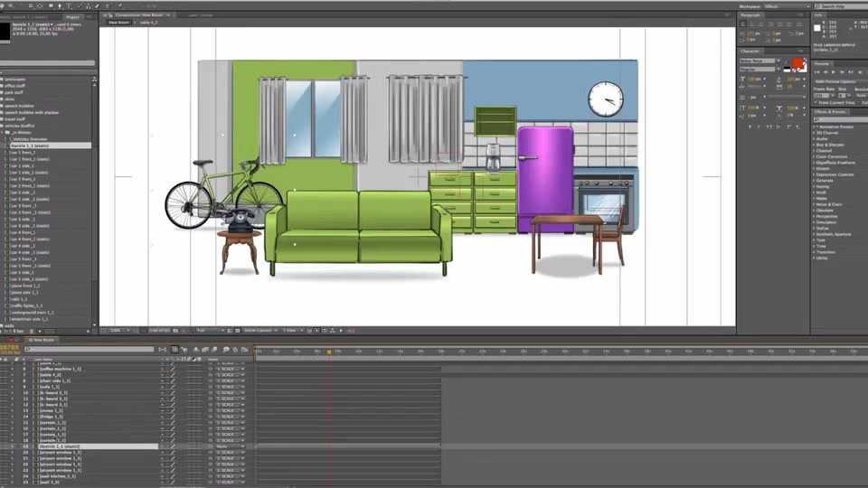Click the timeline layer search field
Viewport: 868px width, 488px height.
(89, 349)
